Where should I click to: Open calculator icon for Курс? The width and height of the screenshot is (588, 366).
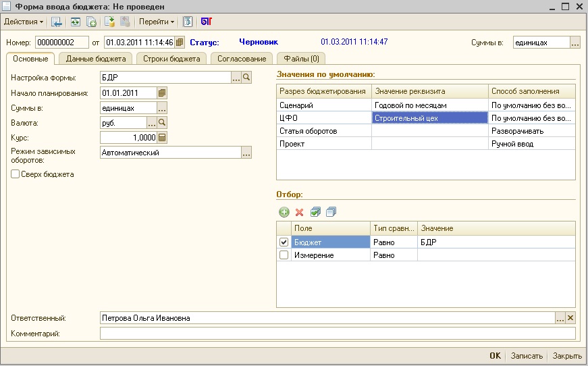tap(162, 138)
